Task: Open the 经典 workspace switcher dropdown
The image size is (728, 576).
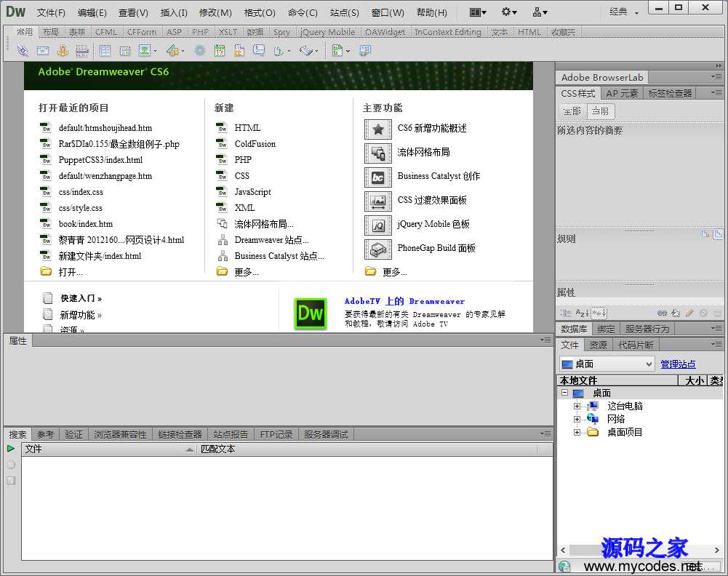Action: pos(623,12)
